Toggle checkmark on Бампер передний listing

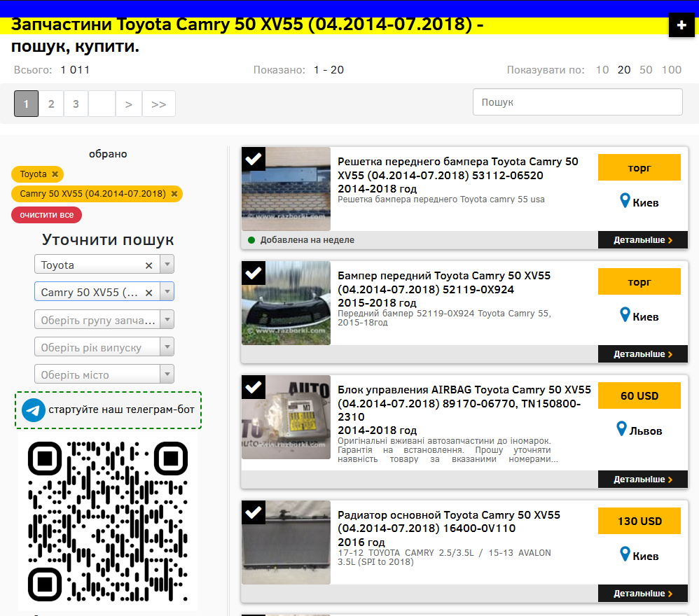click(x=254, y=273)
